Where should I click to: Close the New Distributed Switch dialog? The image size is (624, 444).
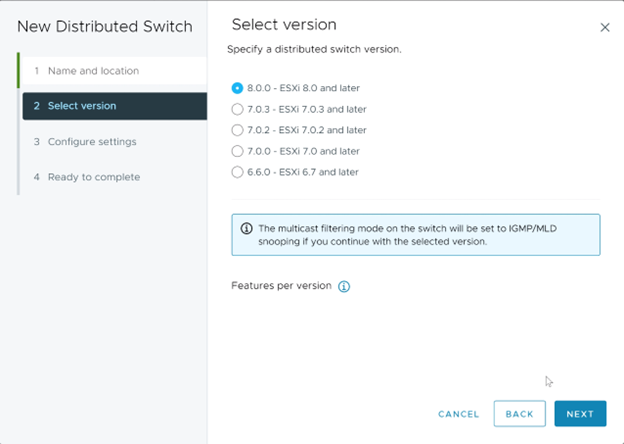[604, 28]
